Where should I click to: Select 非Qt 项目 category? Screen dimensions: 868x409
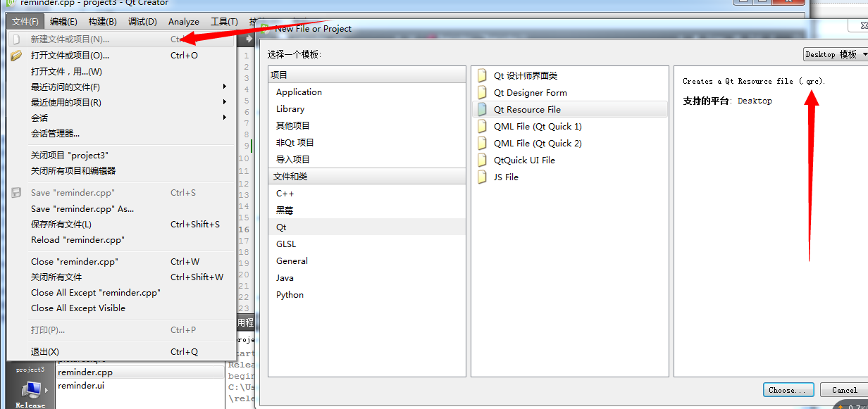tap(367, 143)
